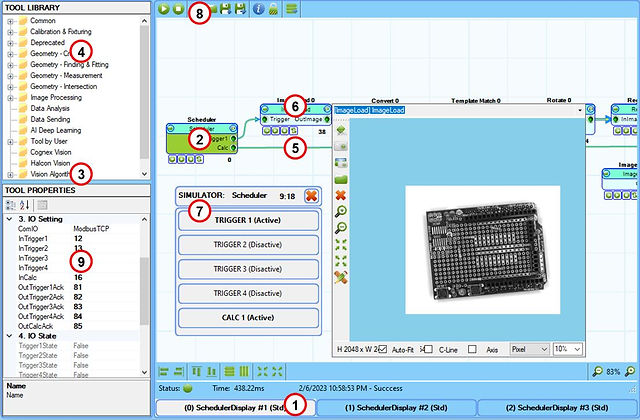This screenshot has width=640, height=420.
Task: Toggle the Auto-Fit checkbox
Action: [x=382, y=349]
